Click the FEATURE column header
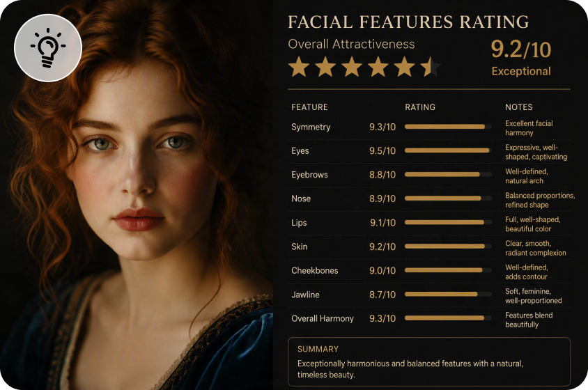This screenshot has height=390, width=588. [x=309, y=107]
